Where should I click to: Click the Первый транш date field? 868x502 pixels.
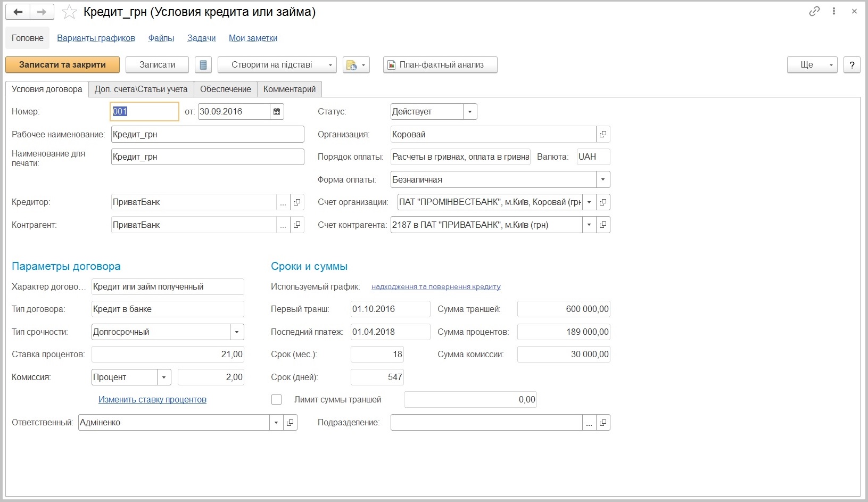[x=390, y=309]
